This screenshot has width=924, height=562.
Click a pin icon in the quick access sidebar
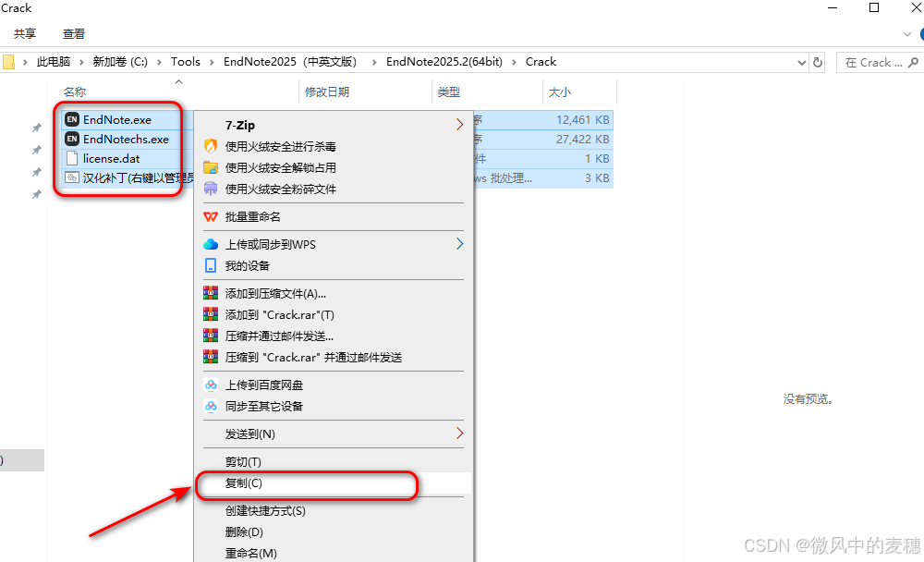tap(37, 127)
